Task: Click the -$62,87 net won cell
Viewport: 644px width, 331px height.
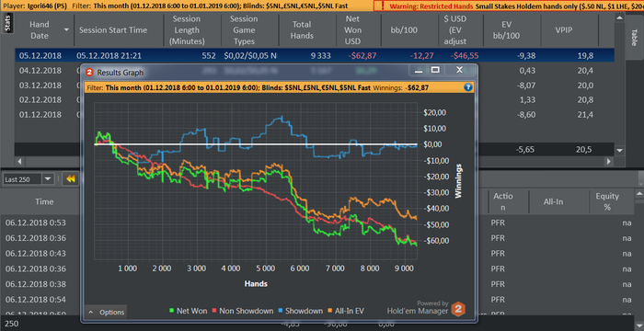Action: pyautogui.click(x=362, y=55)
